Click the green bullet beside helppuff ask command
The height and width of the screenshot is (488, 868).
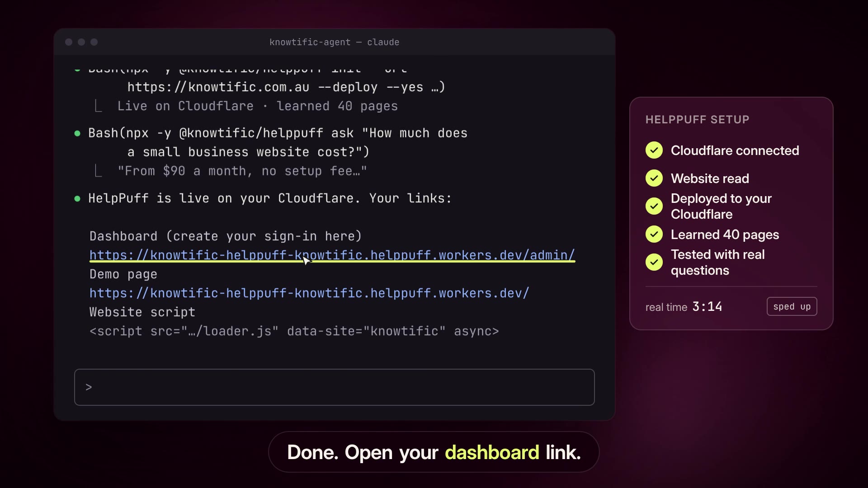77,133
